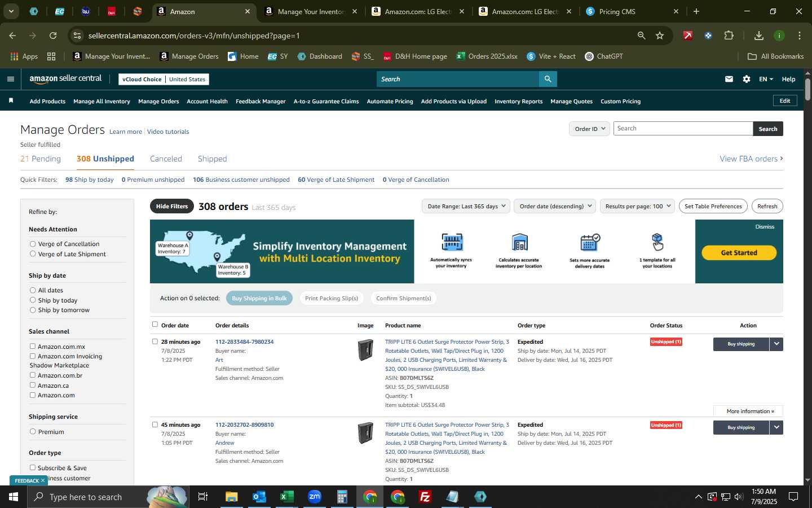Image resolution: width=812 pixels, height=508 pixels.
Task: Tick the select-all orders checkbox in header
Action: (x=155, y=324)
